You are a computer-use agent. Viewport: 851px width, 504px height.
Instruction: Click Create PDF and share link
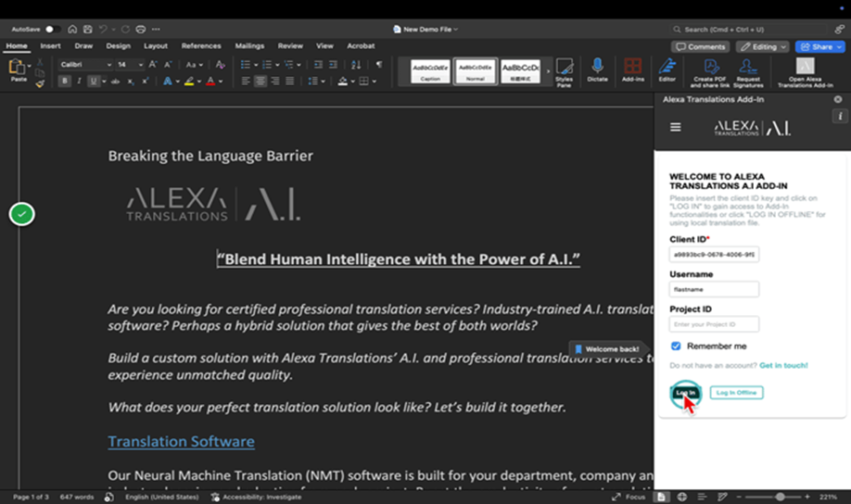click(x=710, y=73)
